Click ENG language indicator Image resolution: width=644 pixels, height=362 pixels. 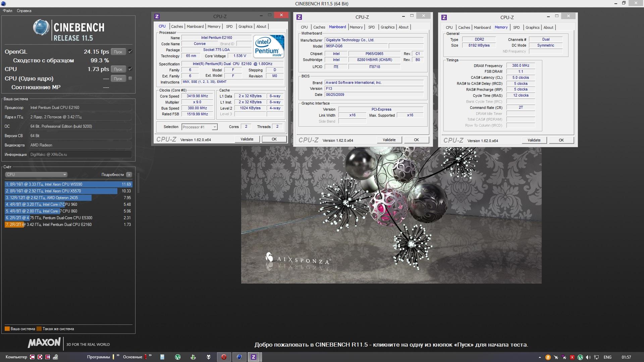pyautogui.click(x=607, y=357)
